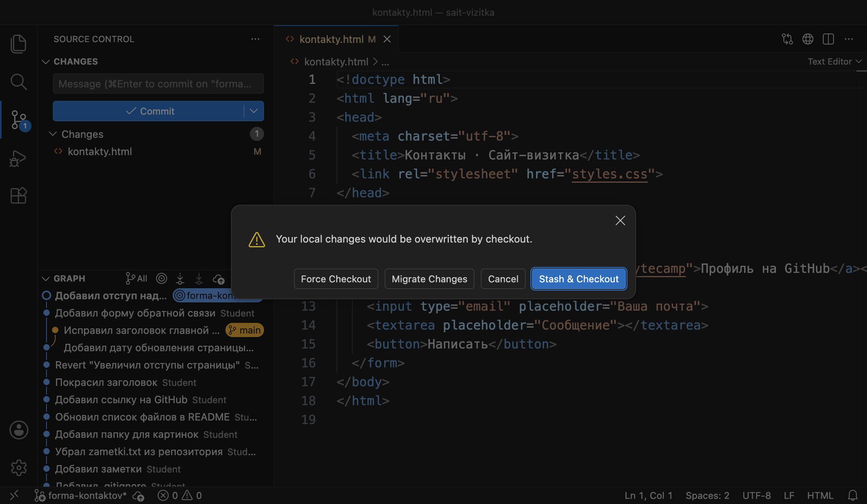This screenshot has width=867, height=504.
Task: Open Source Control more actions ellipsis
Action: 255,39
